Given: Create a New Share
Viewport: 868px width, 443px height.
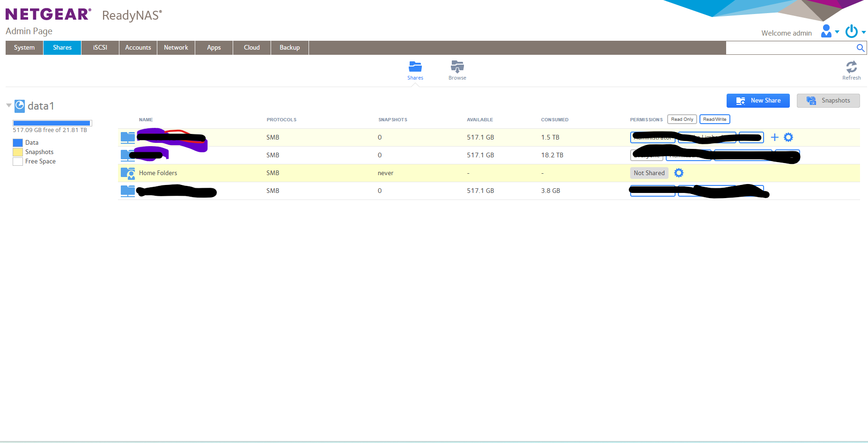Looking at the screenshot, I should pos(758,100).
